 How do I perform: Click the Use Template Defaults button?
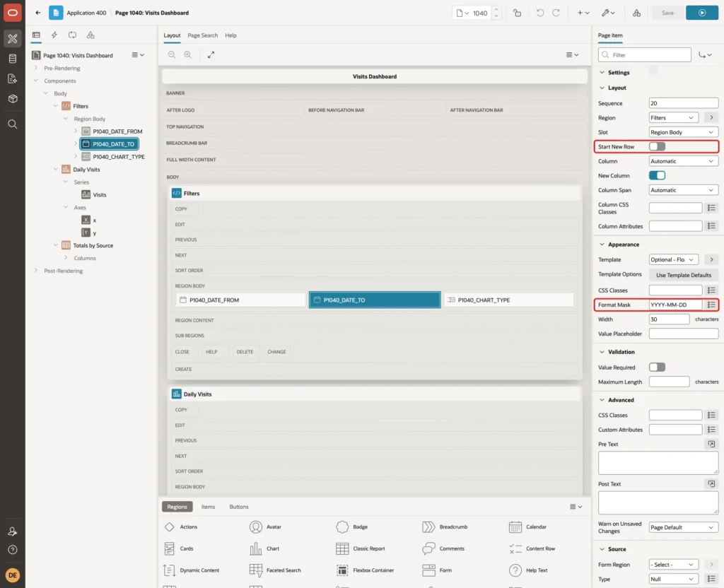point(683,275)
